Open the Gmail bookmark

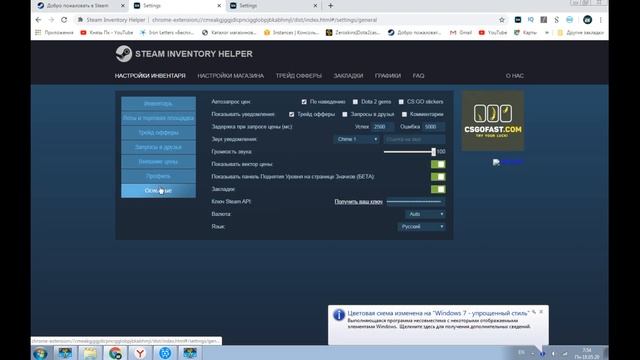tap(461, 32)
